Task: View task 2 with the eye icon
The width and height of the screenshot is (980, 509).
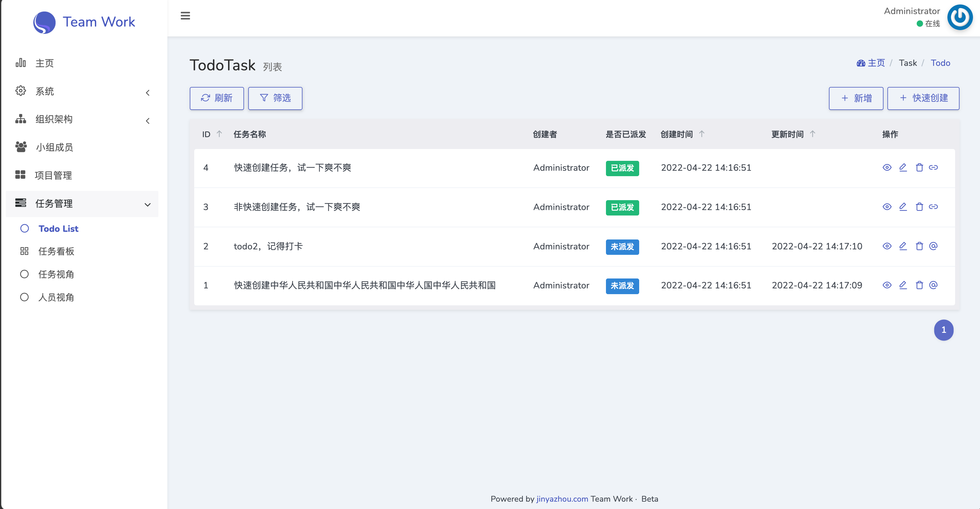Action: 887,246
